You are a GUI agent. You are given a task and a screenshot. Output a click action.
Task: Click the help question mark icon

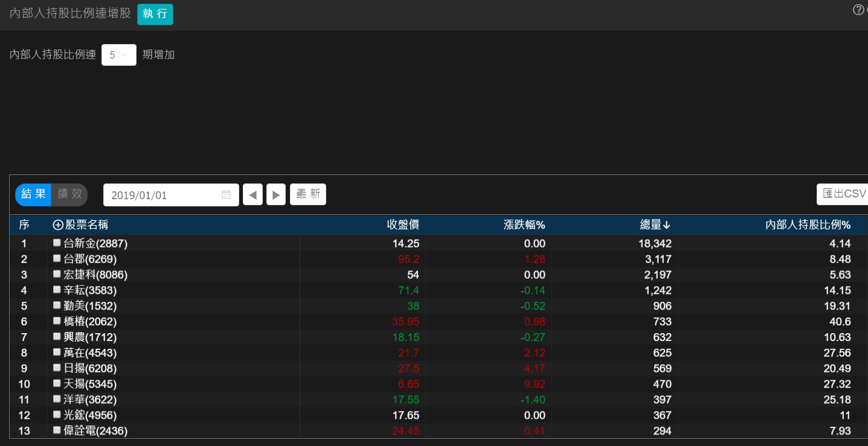click(858, 10)
